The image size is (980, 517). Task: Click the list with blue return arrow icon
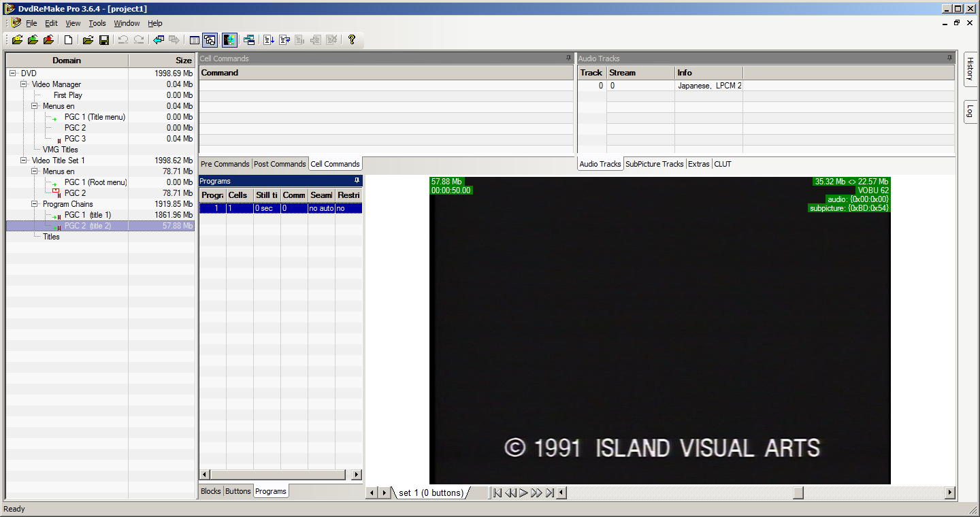(284, 39)
